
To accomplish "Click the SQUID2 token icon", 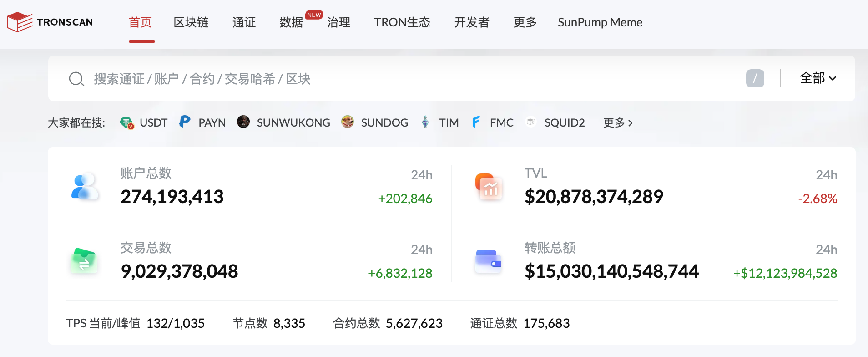I will tap(531, 122).
